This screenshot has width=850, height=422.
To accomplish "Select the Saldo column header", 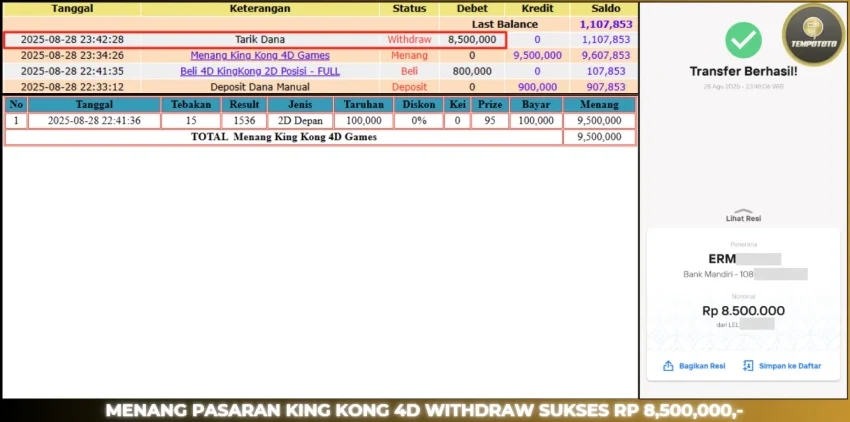I will point(606,9).
